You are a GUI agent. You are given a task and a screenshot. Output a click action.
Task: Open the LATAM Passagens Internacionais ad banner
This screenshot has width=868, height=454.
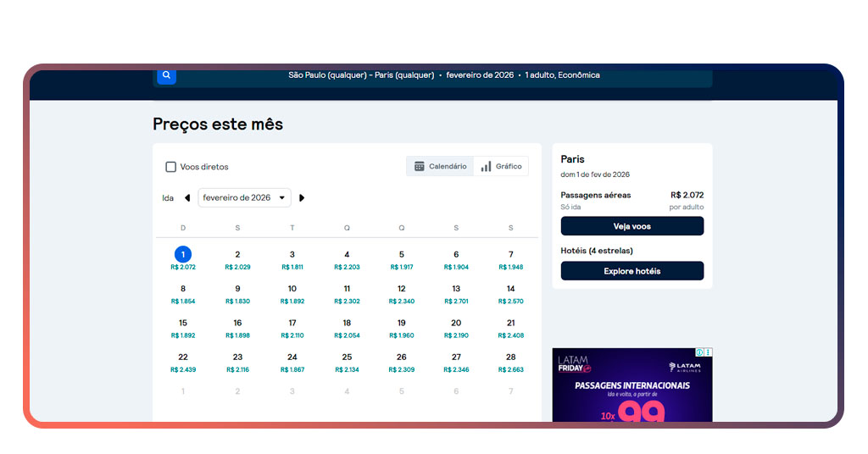point(632,391)
